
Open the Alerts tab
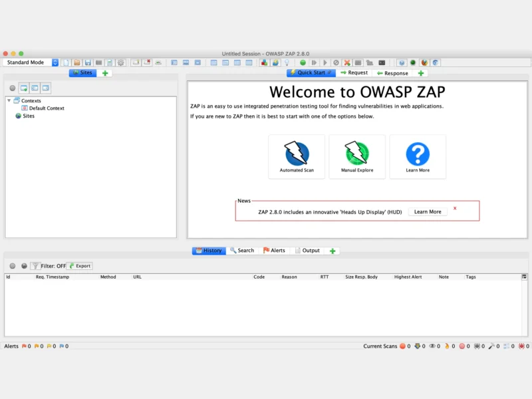274,251
